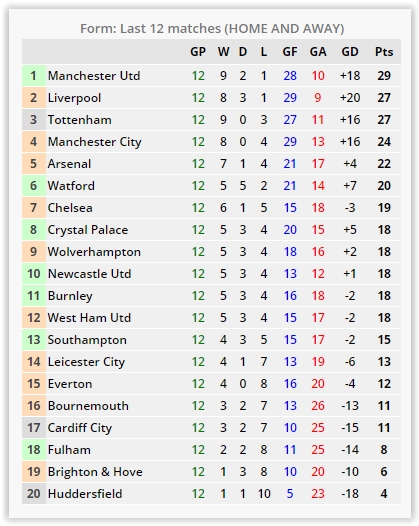Select the gray rank 20 position cell
The width and height of the screenshot is (419, 526).
click(34, 493)
